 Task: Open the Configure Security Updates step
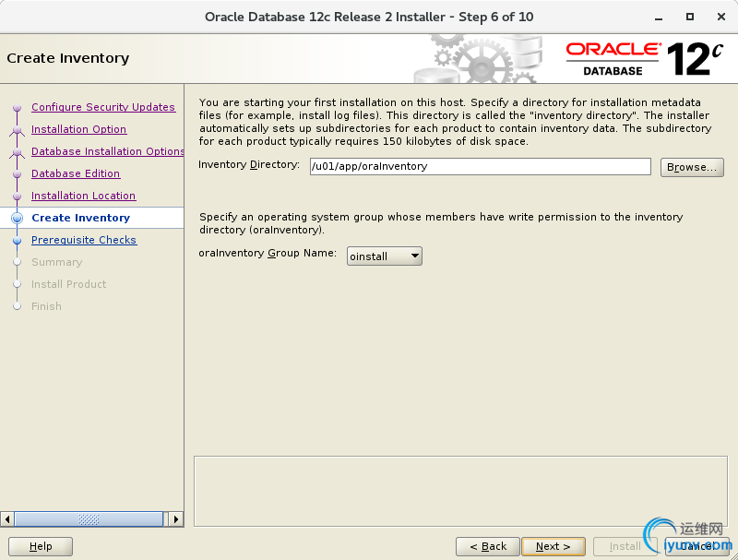point(103,107)
